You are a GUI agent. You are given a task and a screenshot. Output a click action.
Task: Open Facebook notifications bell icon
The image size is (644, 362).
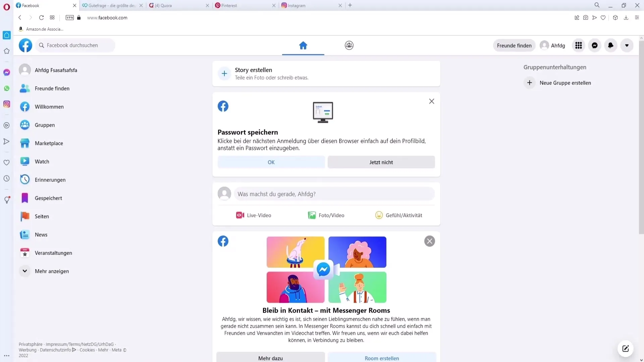611,45
